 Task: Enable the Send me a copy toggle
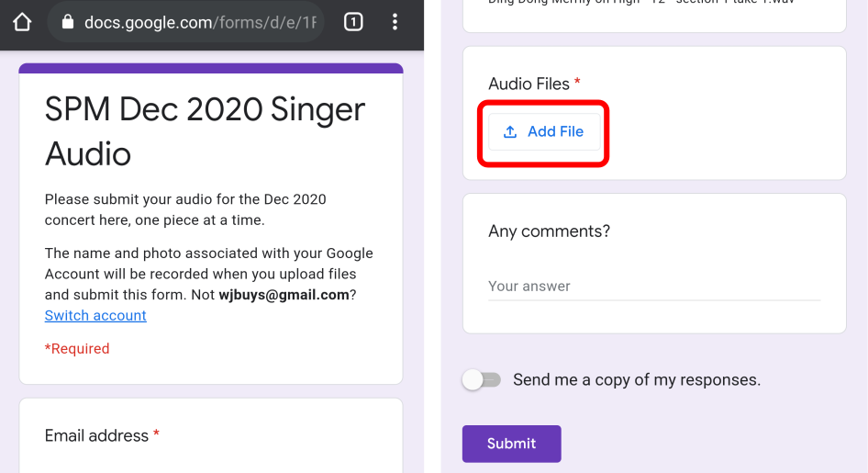click(482, 380)
